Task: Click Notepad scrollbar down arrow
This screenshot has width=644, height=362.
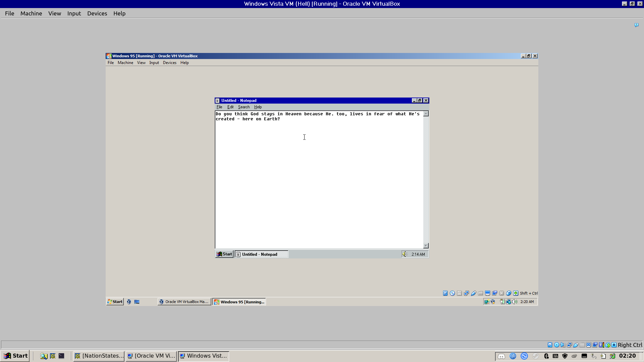Action: tap(426, 246)
